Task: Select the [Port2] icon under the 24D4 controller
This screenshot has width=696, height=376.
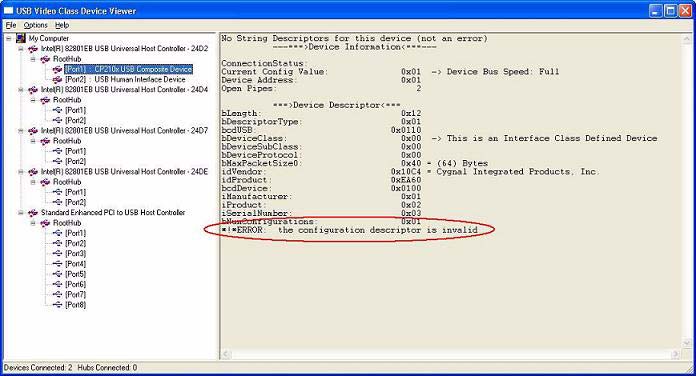Action: coord(57,120)
